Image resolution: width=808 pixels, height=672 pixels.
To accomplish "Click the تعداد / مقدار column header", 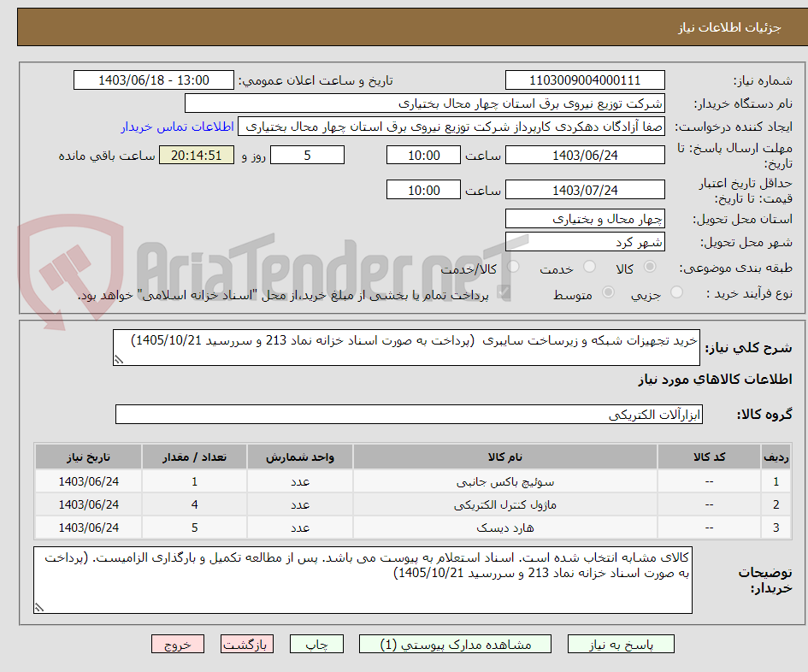I will click(x=194, y=457).
